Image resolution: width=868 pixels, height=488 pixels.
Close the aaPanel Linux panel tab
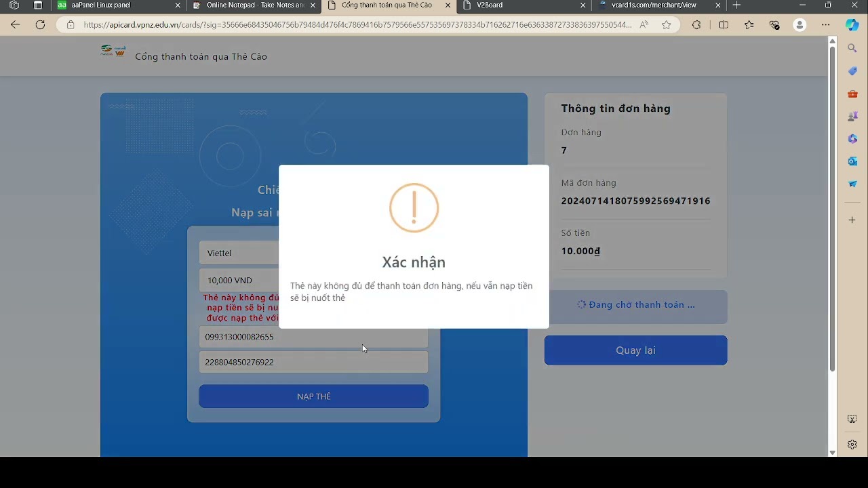178,5
